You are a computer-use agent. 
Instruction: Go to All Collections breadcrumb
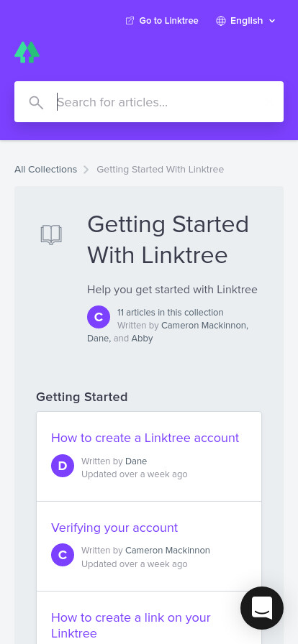[x=45, y=169]
